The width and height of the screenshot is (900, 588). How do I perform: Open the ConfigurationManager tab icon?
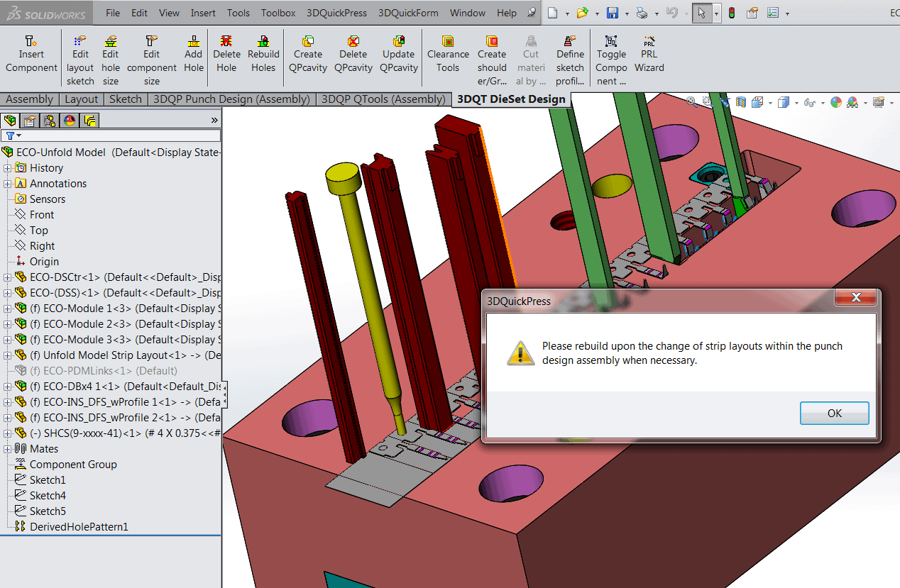pyautogui.click(x=50, y=120)
